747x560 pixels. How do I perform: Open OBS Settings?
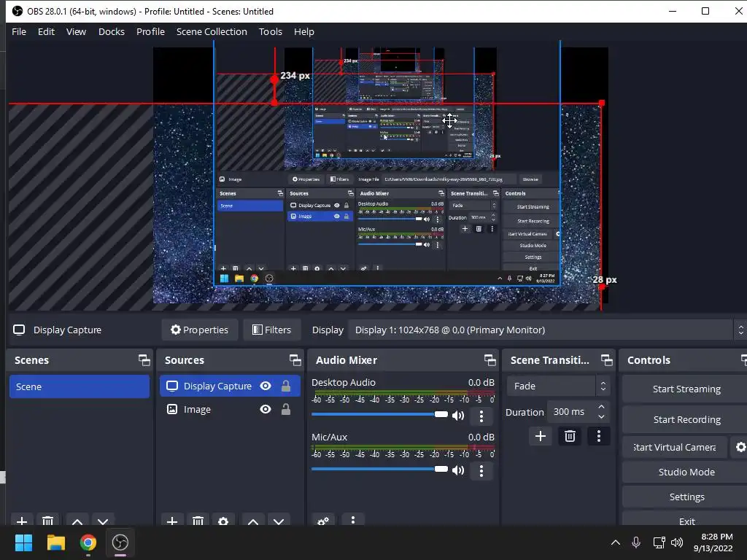(x=686, y=497)
